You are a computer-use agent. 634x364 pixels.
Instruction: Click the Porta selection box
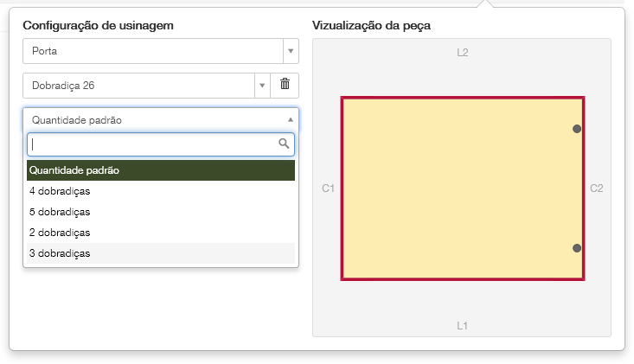[x=153, y=51]
